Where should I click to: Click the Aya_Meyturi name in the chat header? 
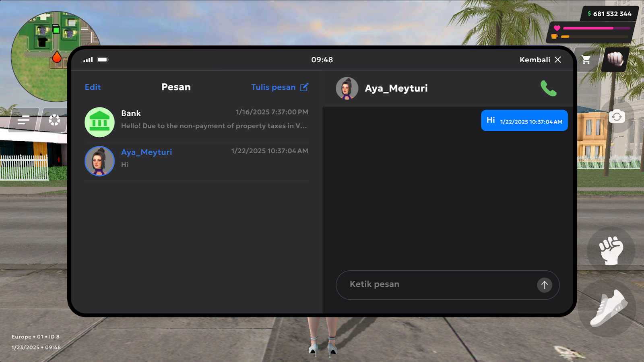396,88
